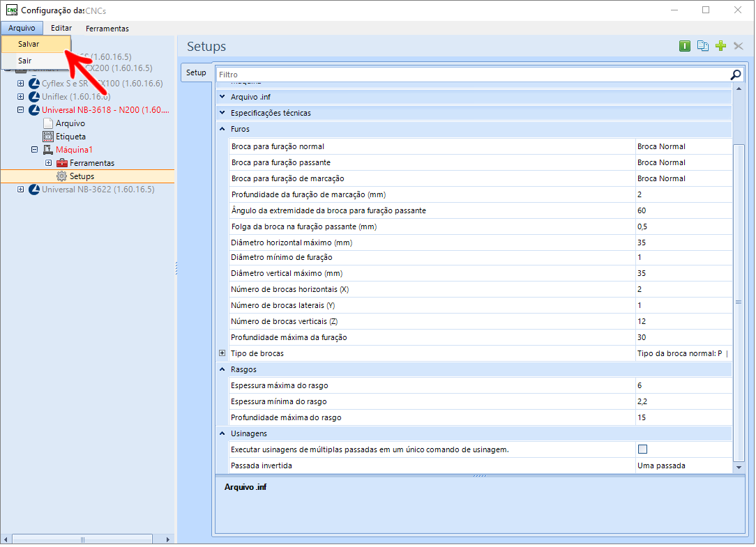Screen dimensions: 756x547
Task: Select the Etiqueta label item in tree
Action: tap(70, 137)
